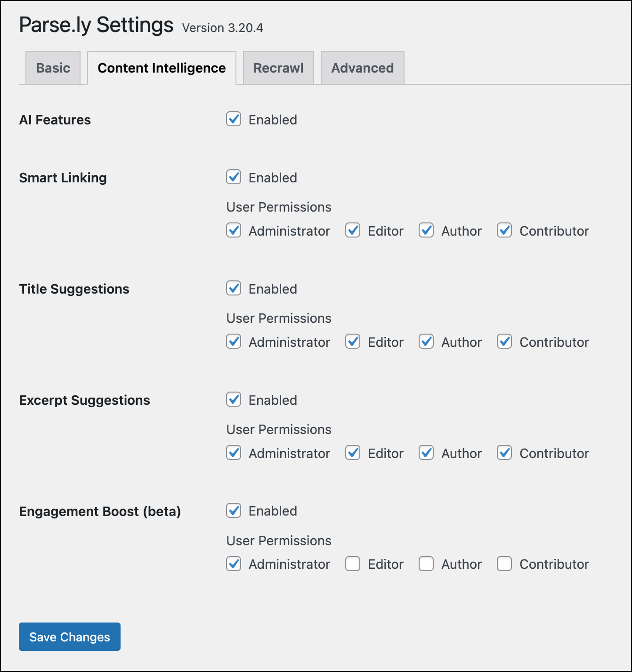Disable Title Suggestions Enabled checkbox
Screen dimensions: 632x672
(234, 288)
